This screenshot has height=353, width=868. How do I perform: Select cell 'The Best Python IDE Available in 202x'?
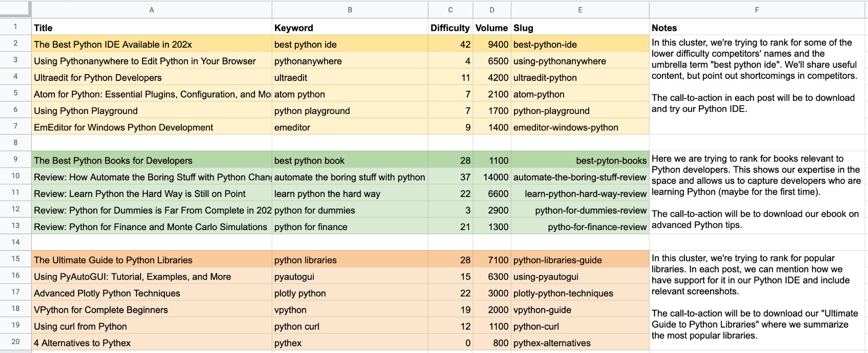tap(152, 44)
